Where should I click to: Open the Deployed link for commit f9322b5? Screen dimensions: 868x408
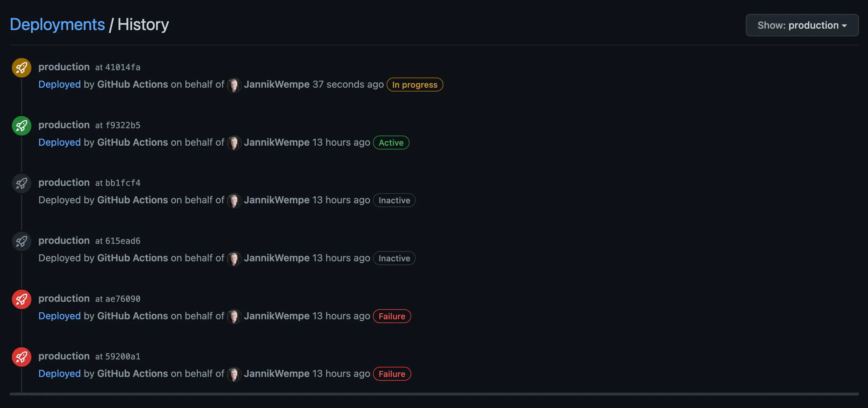pyautogui.click(x=59, y=143)
